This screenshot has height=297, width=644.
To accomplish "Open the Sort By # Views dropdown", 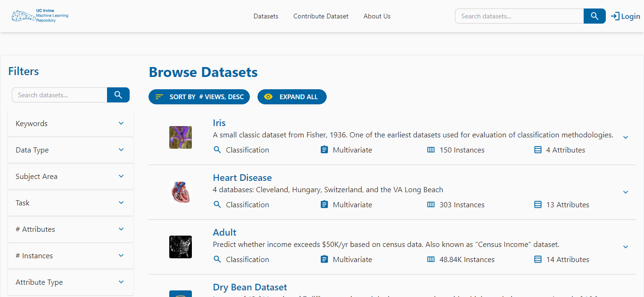I will 199,97.
